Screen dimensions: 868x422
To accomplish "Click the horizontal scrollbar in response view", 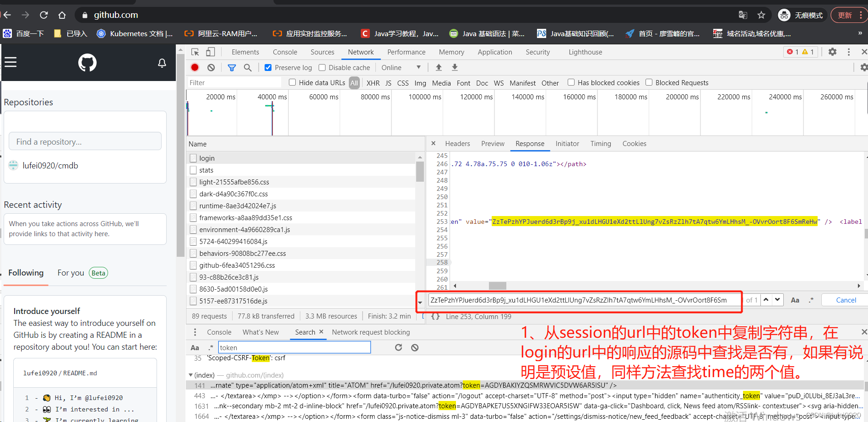I will tap(498, 286).
